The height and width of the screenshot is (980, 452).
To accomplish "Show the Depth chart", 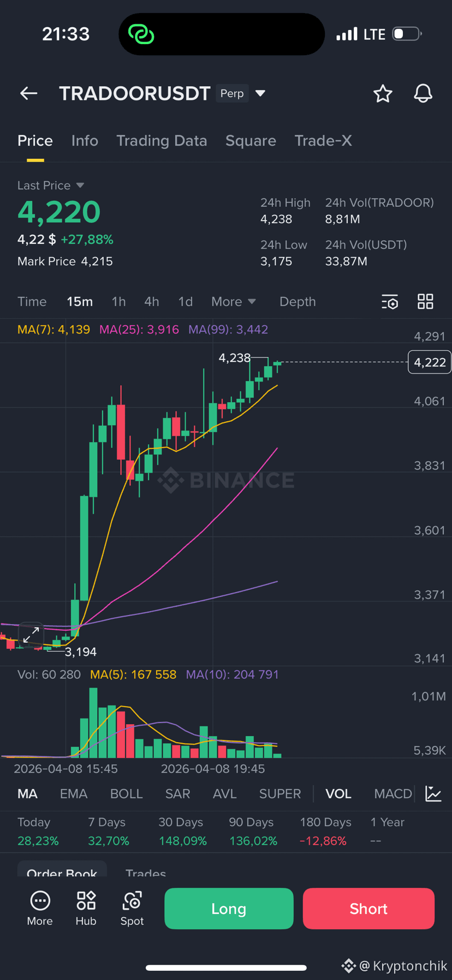I will click(298, 302).
